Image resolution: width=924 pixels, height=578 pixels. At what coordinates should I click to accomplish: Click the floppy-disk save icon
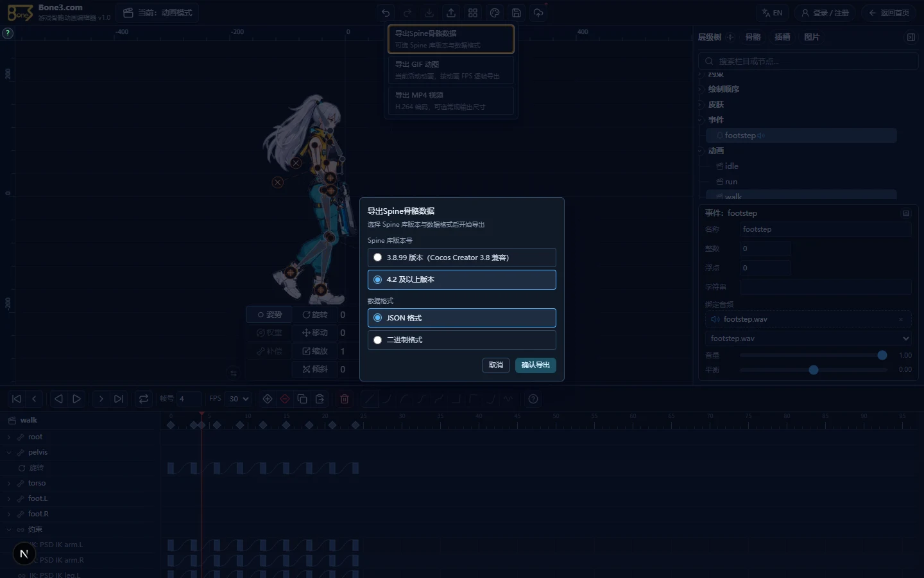pos(517,13)
